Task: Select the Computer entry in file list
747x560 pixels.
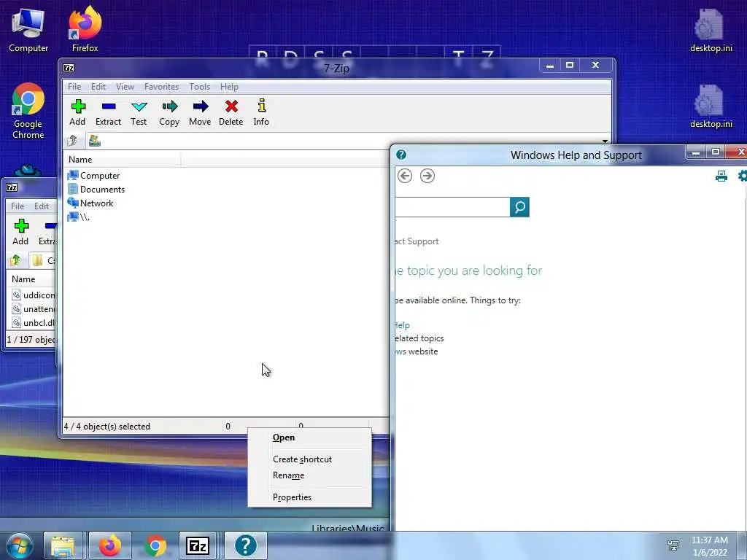Action: coord(94,175)
